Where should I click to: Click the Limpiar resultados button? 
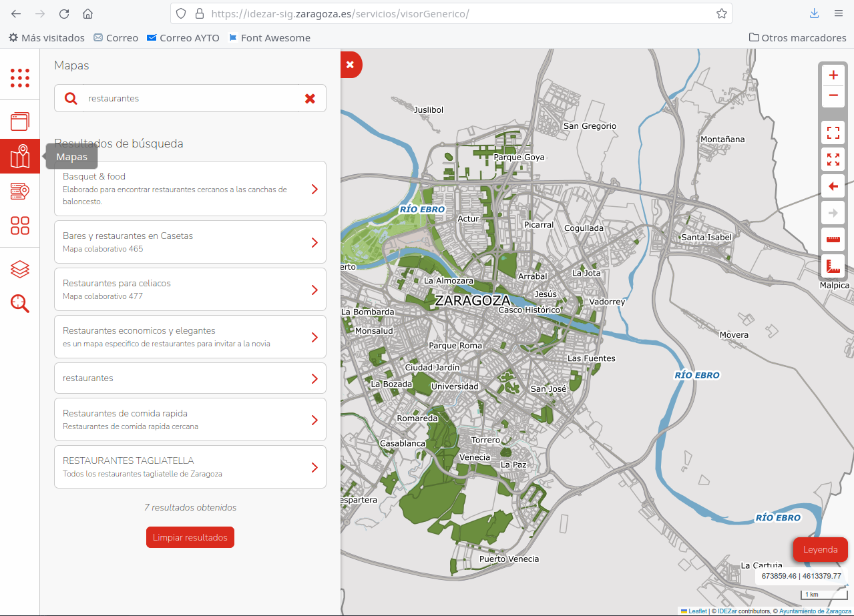190,537
